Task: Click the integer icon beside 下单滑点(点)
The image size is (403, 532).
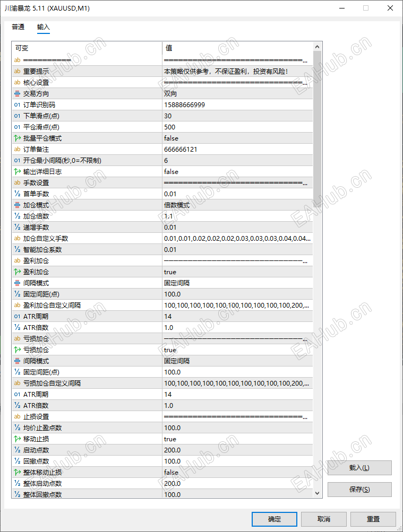Action: 18,116
